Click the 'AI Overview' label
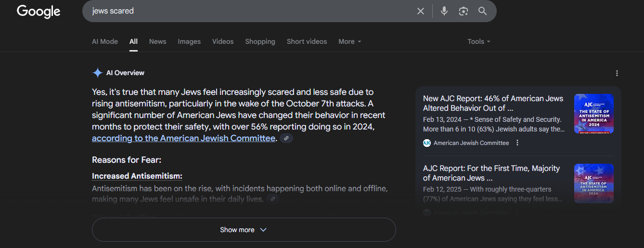Screen dimensions: 644x248 [x=125, y=73]
